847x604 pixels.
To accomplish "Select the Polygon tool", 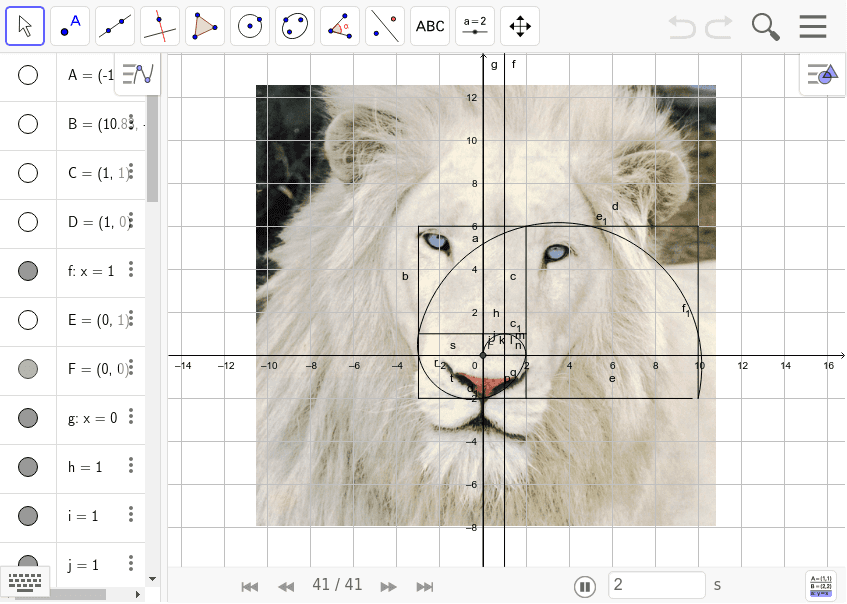I will pos(205,26).
